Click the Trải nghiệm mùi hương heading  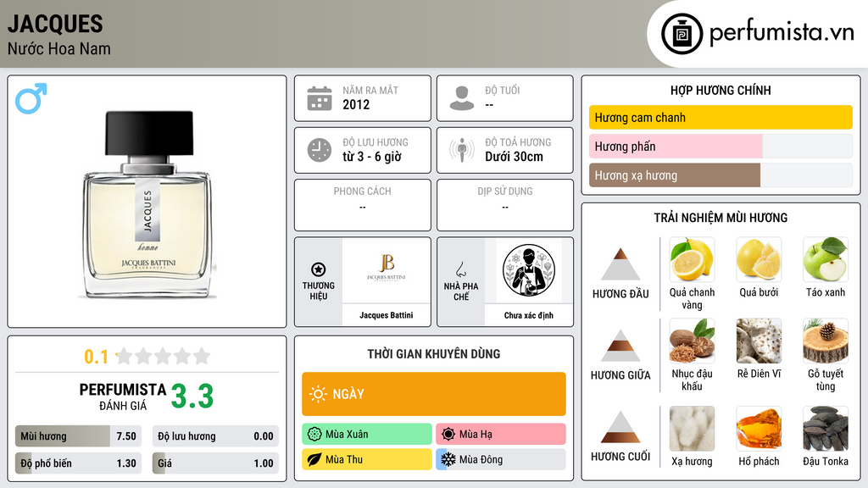(721, 218)
